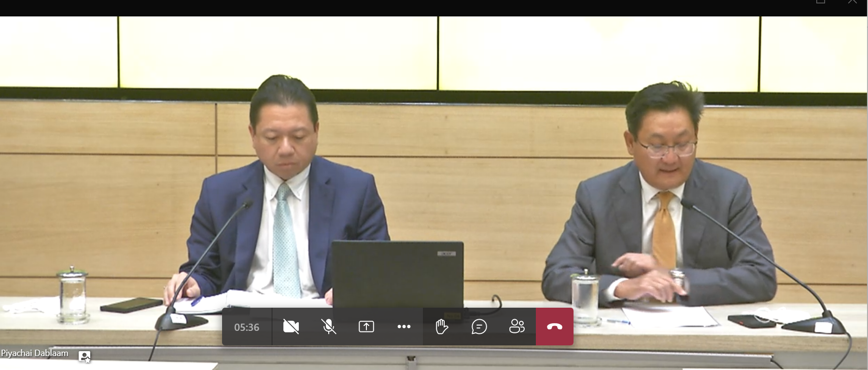Show the participants list
Viewport: 868px width, 370px height.
coord(517,327)
